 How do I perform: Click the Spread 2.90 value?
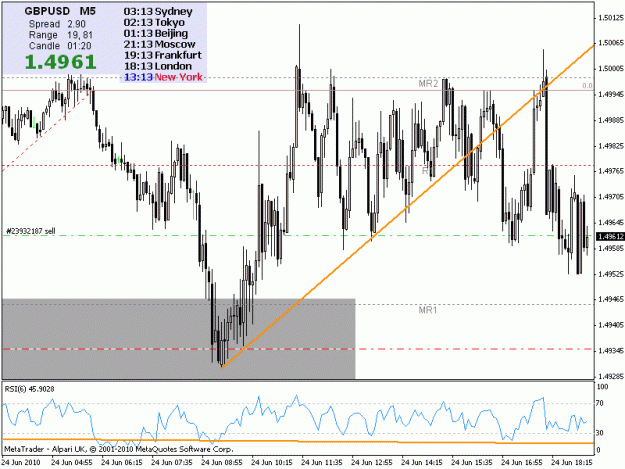[57, 24]
